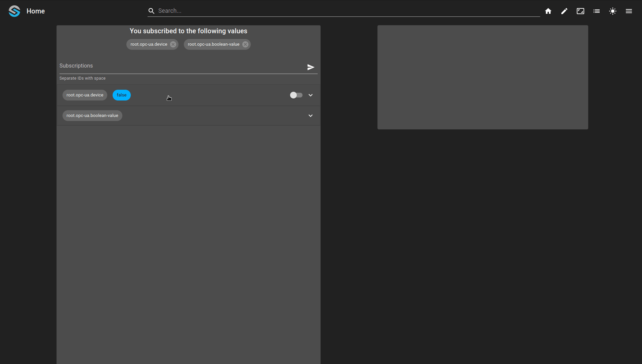
Task: Open the list view icon
Action: click(x=597, y=11)
